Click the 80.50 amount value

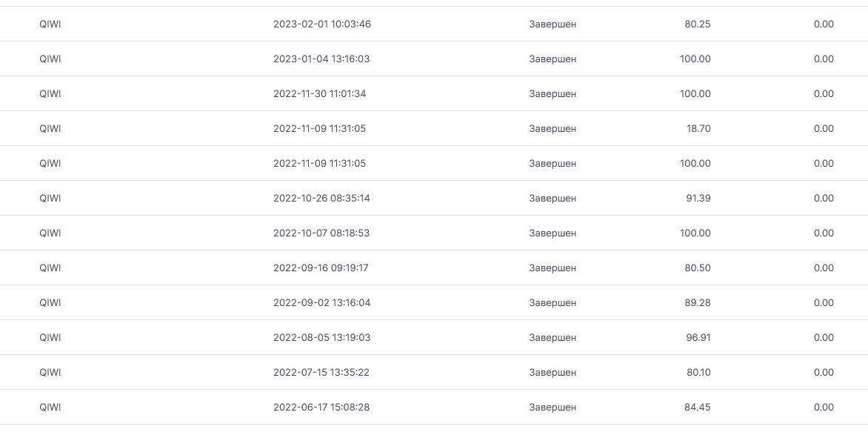(697, 268)
